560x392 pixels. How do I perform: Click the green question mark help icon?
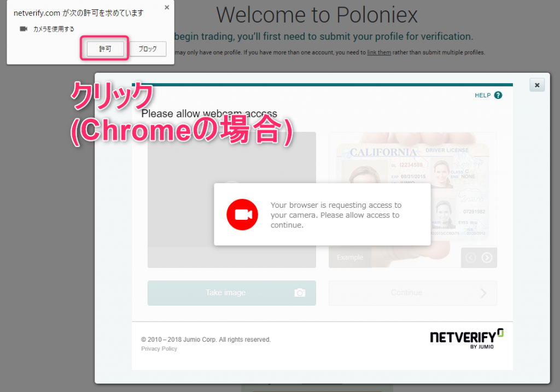[x=498, y=95]
